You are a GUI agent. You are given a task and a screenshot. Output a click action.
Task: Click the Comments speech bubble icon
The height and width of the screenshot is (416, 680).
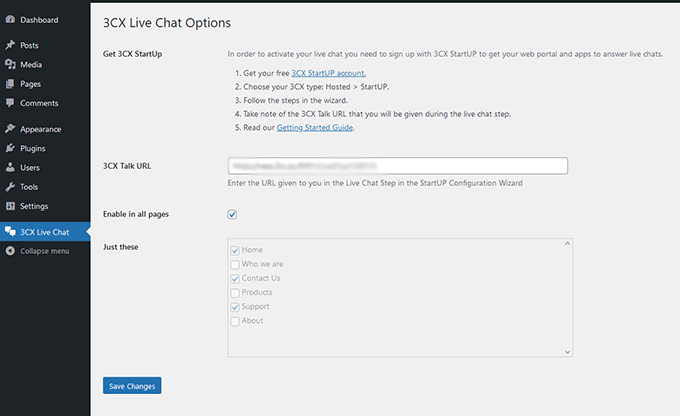pyautogui.click(x=10, y=103)
